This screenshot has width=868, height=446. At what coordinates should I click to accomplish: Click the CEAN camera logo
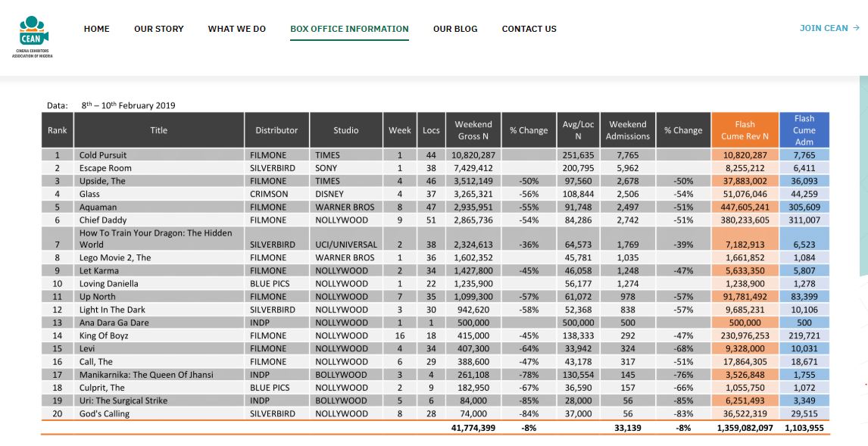tap(34, 35)
